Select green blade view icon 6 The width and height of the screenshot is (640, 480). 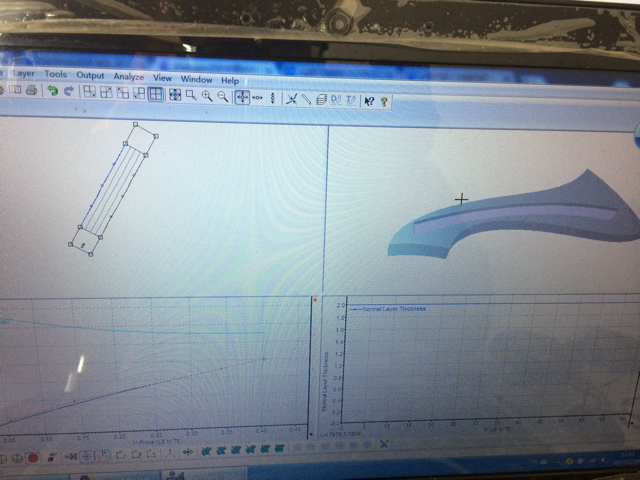click(x=280, y=449)
